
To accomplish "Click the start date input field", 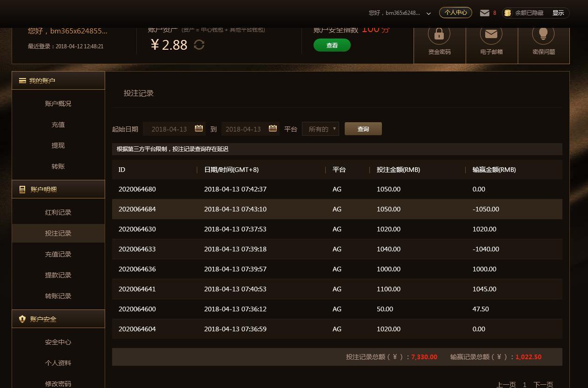I will 169,129.
